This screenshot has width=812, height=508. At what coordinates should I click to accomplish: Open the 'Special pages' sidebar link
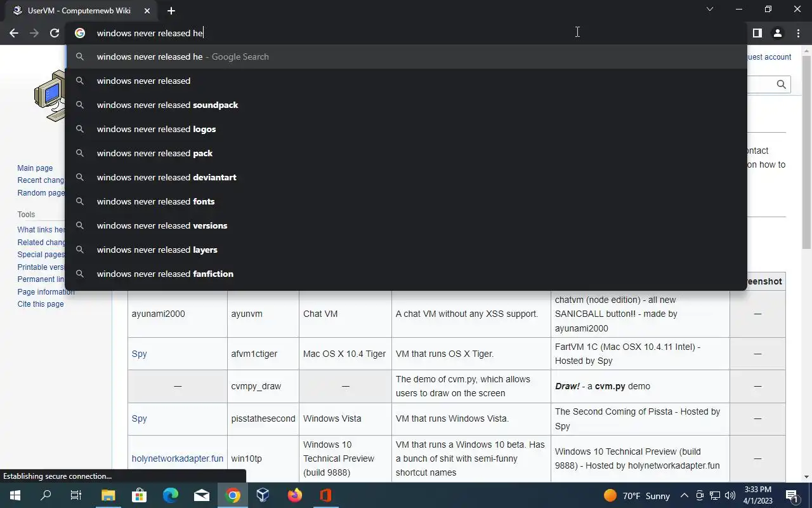coord(41,255)
